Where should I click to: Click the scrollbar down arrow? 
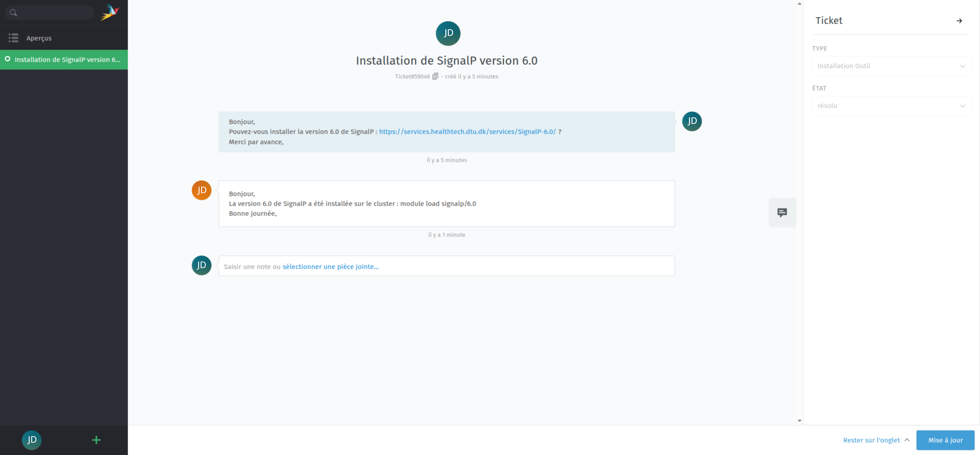click(799, 420)
